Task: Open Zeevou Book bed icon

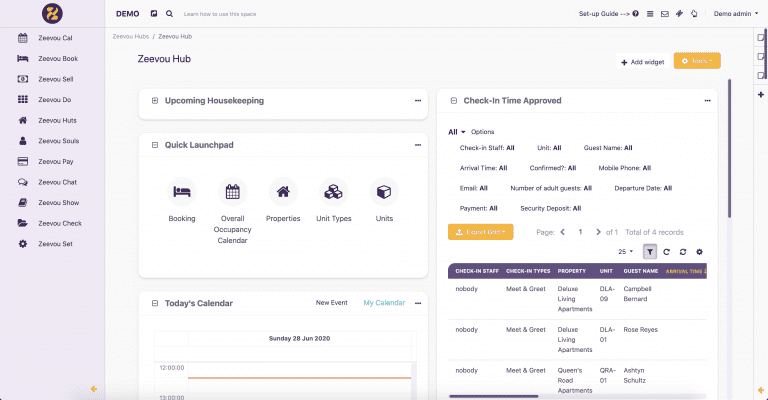Action: pyautogui.click(x=23, y=58)
